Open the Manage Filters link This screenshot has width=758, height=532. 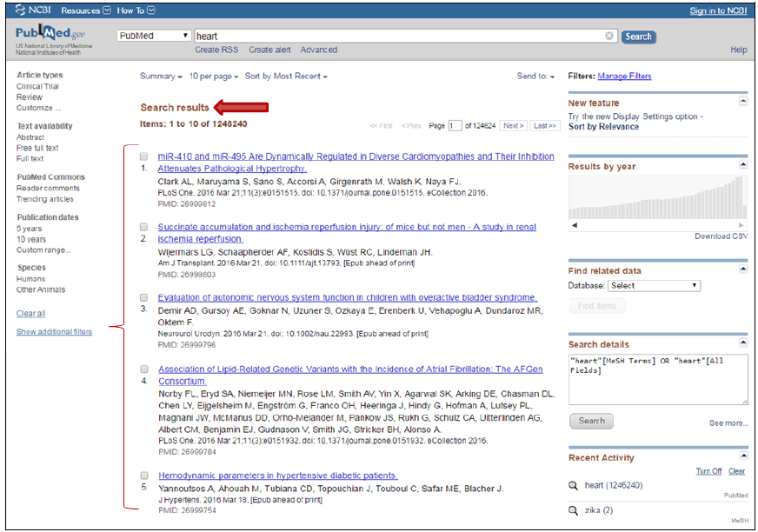tap(624, 76)
